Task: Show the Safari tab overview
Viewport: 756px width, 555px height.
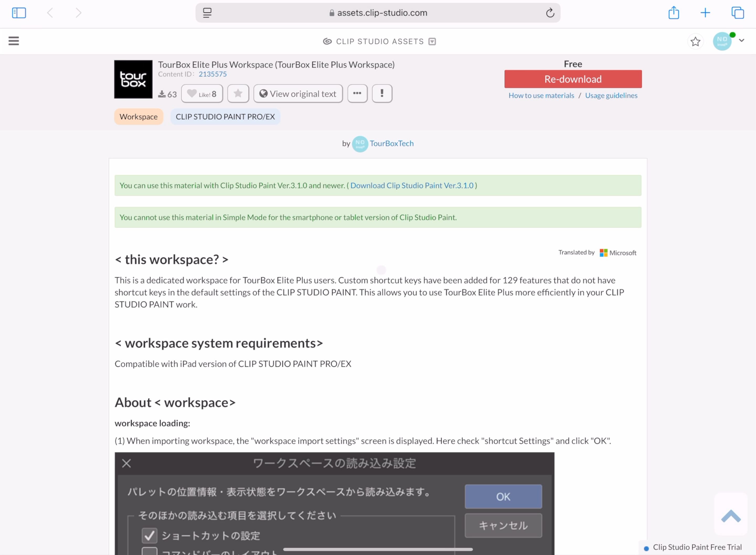Action: pos(738,13)
